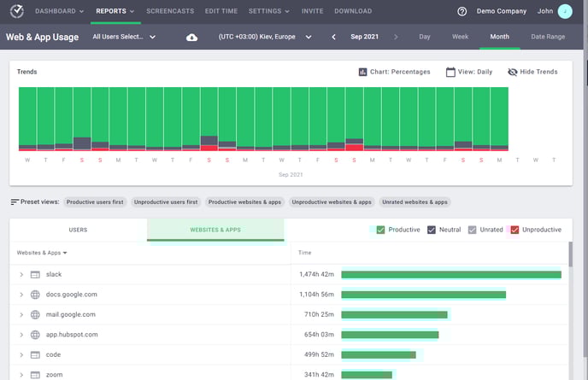This screenshot has height=380, width=588.
Task: Click the app.hubspot.com globe icon
Action: (35, 335)
